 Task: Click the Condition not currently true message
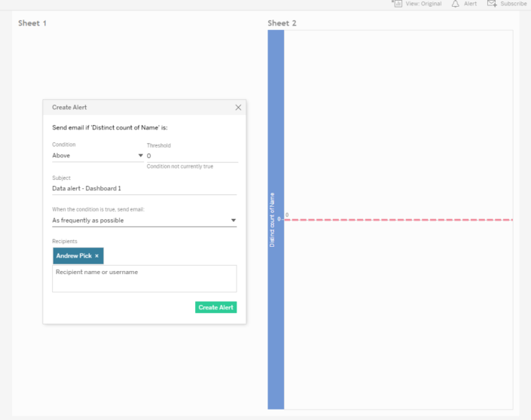point(180,166)
